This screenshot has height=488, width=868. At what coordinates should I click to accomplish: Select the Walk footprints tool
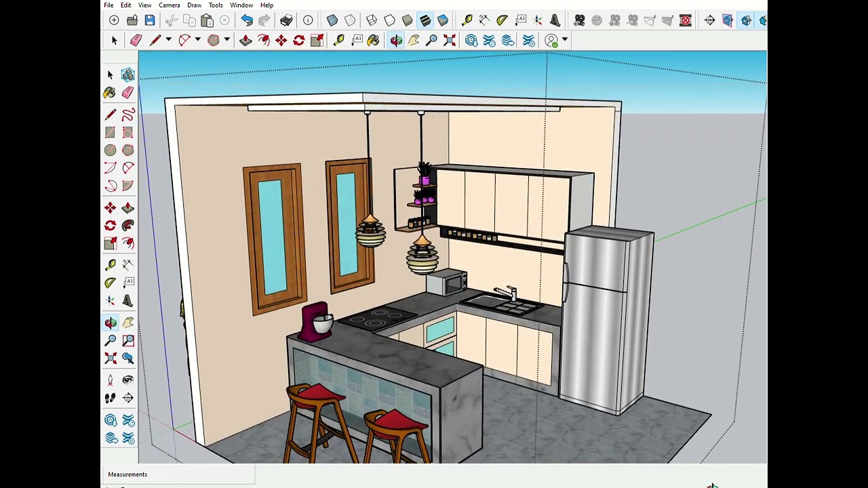click(x=111, y=398)
